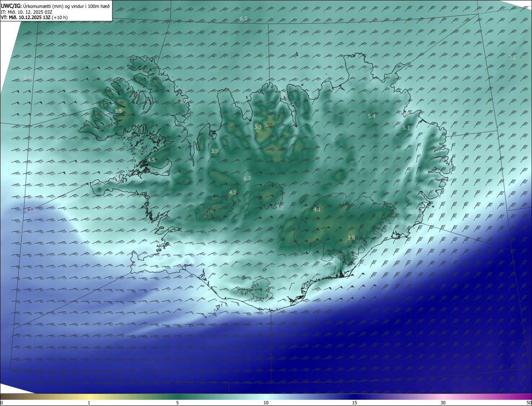Click the 5.4 value label in northeast Iceland
532x406 pixels.
(x=372, y=116)
